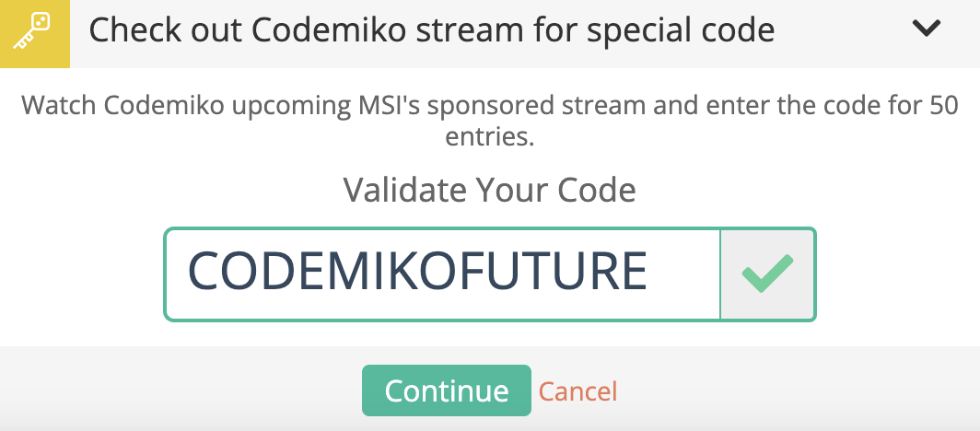Select the 'Validate Your Code' label
This screenshot has width=980, height=431.
coord(489,190)
